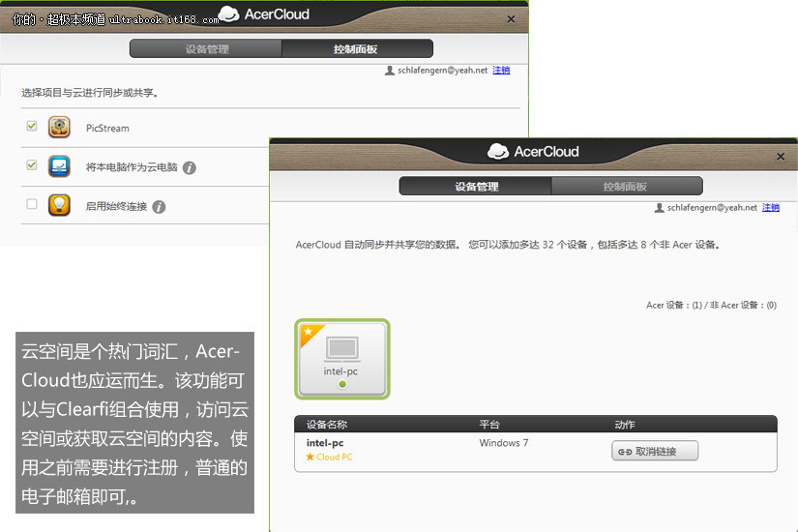
Task: Click the lightbulb icon for 启用始终连接
Action: 60,205
